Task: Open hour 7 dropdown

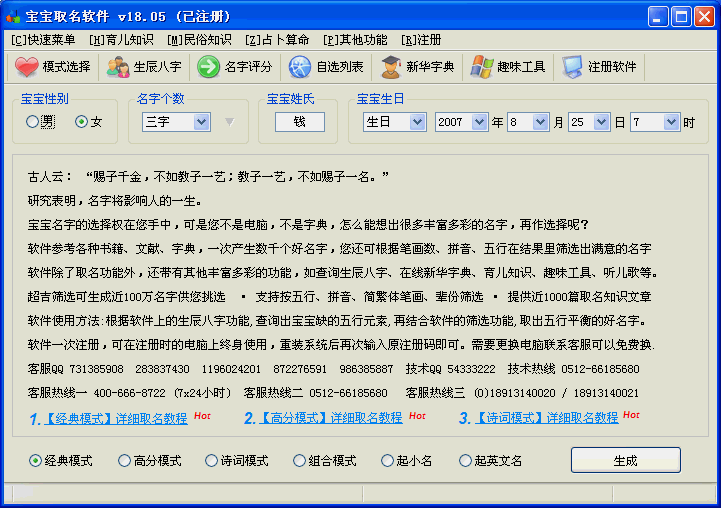Action: 671,122
